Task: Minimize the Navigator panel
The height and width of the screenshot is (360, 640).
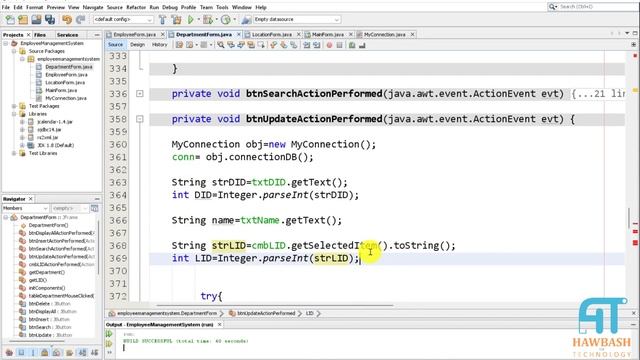Action: point(97,199)
